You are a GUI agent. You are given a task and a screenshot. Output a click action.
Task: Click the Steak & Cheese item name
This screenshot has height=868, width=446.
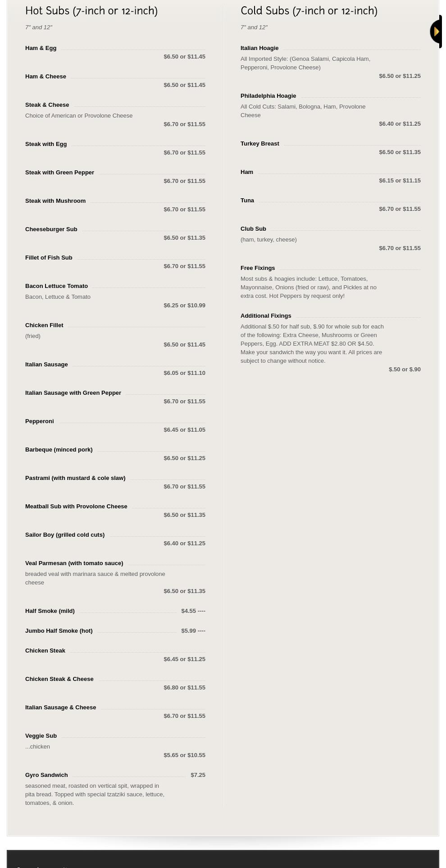(x=47, y=105)
